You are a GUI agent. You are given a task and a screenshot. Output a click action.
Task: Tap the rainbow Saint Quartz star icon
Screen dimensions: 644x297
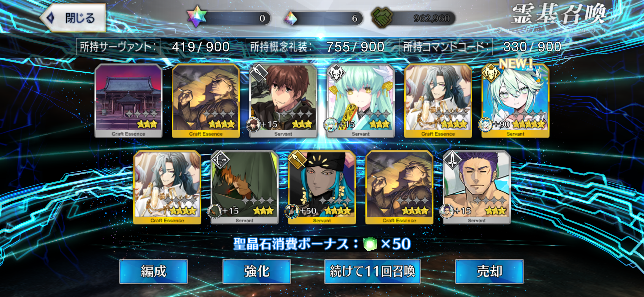(197, 16)
